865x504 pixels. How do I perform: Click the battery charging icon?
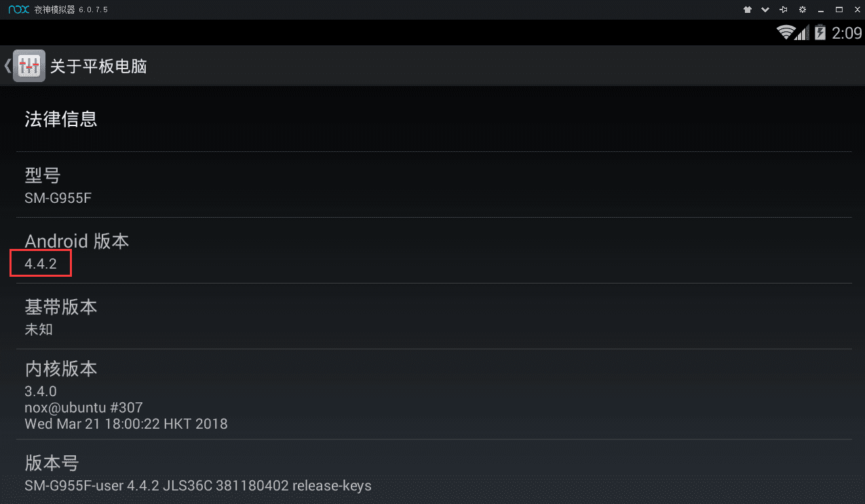[x=820, y=33]
